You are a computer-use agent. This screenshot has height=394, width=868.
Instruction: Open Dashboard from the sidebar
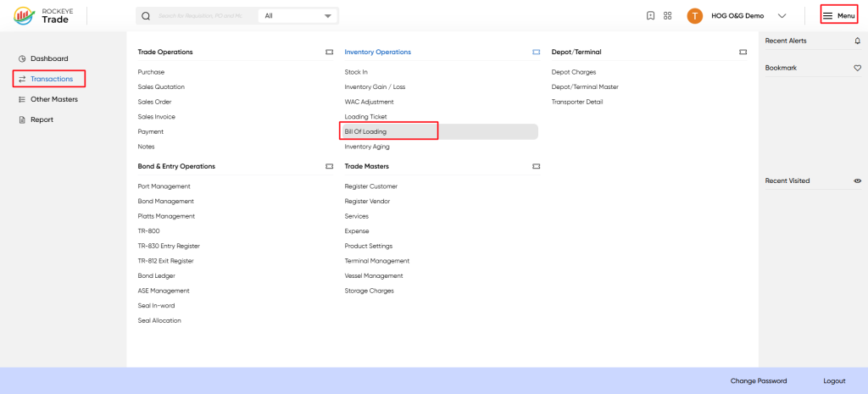pyautogui.click(x=49, y=58)
